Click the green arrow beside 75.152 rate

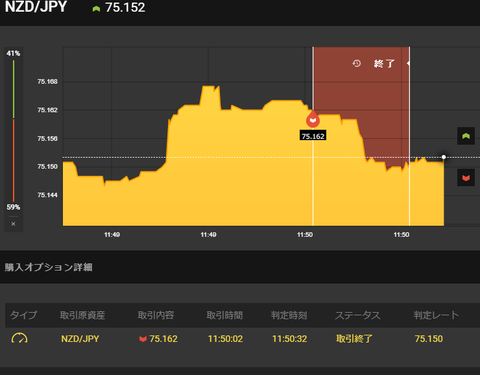(96, 9)
